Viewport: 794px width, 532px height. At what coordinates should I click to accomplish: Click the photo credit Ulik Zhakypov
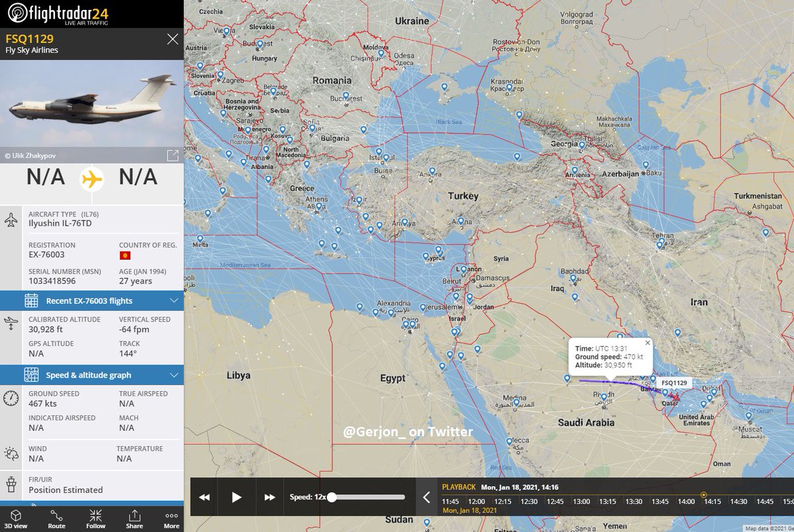[30, 156]
